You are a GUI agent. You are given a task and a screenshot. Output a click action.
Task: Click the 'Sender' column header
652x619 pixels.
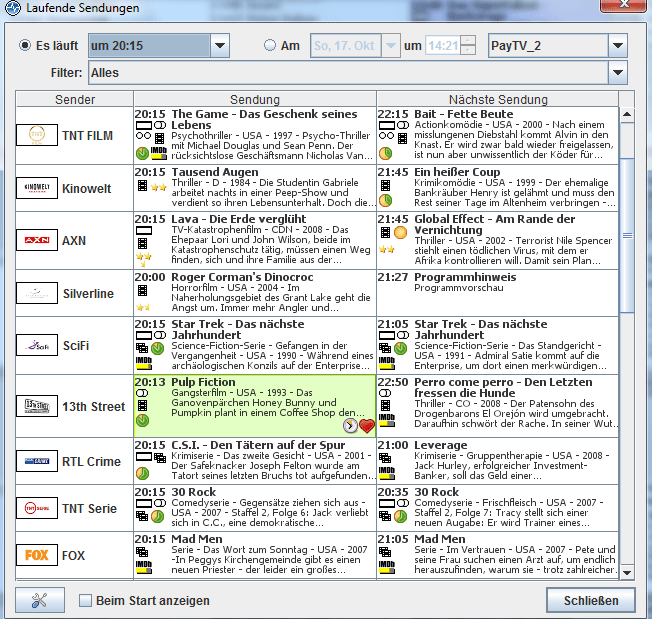point(75,100)
